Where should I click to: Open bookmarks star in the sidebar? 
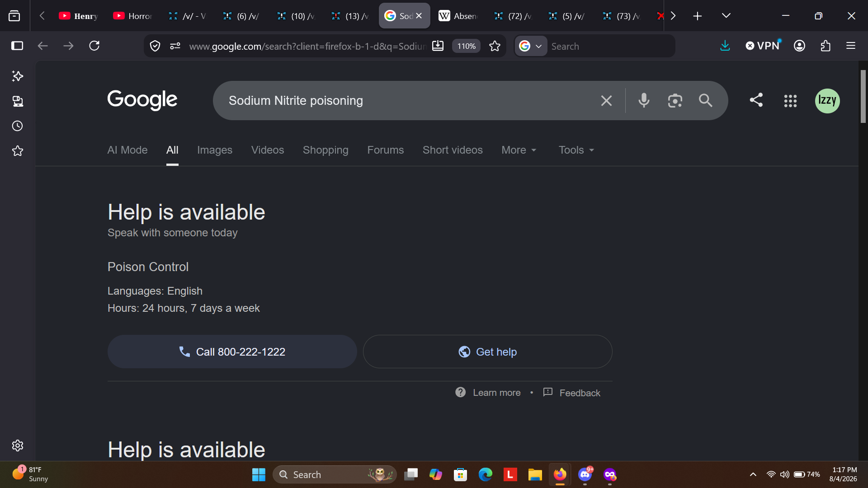pyautogui.click(x=18, y=150)
